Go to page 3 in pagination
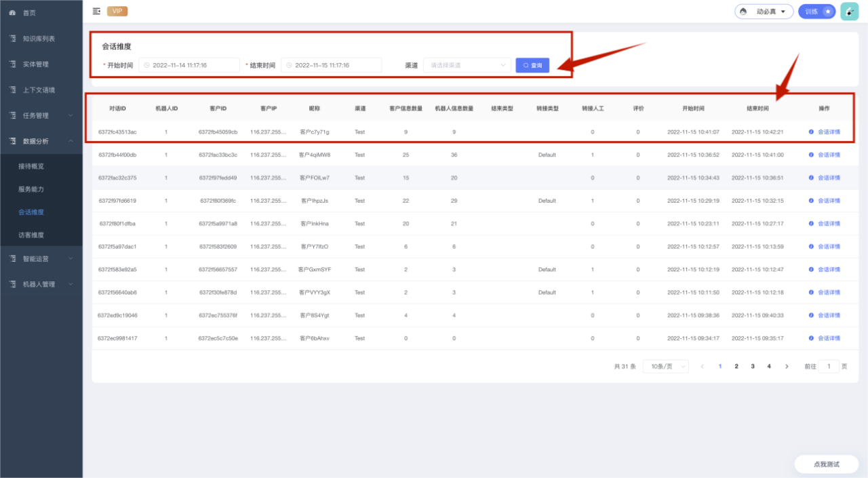Viewport: 868px width, 478px height. pyautogui.click(x=752, y=366)
